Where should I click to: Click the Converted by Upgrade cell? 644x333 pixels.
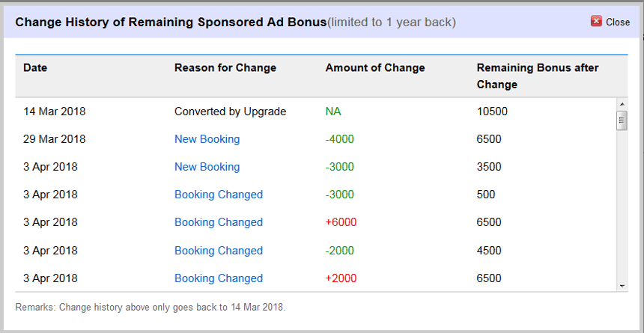point(230,111)
